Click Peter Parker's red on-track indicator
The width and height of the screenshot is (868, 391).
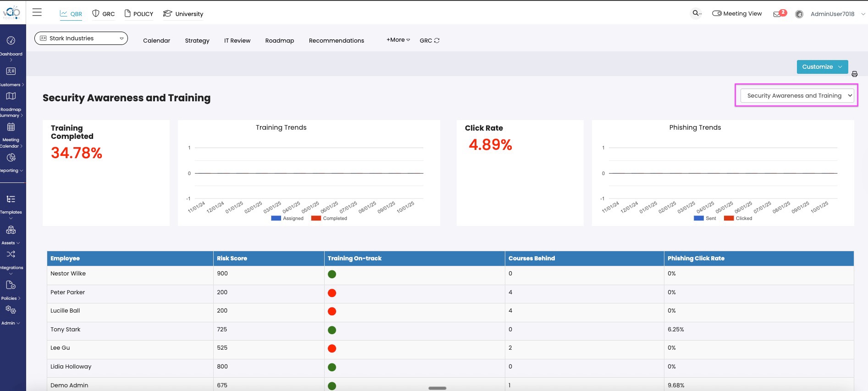332,293
